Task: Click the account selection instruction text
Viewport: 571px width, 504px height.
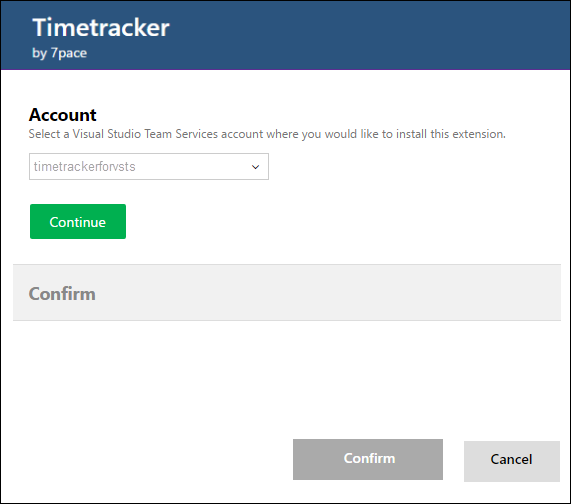Action: 267,134
